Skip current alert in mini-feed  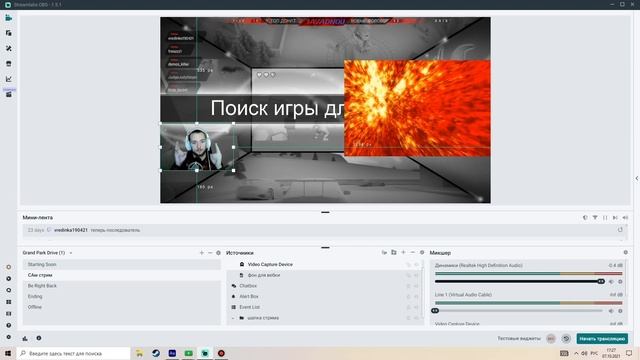click(x=615, y=218)
